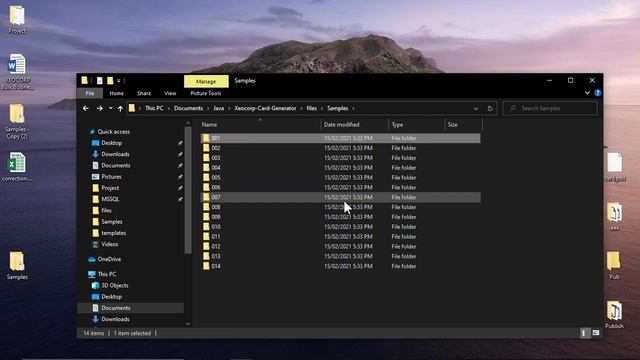Select templates in Quick access
This screenshot has height=360, width=640.
[x=113, y=233]
